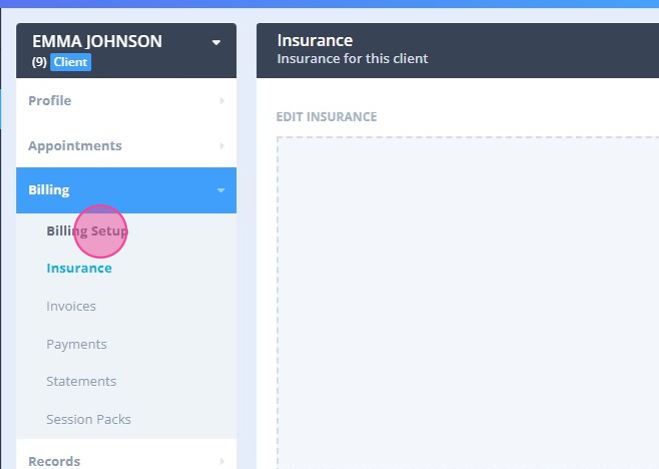The height and width of the screenshot is (469, 659).
Task: Open the Emma Johnson client dropdown caret
Action: point(216,42)
